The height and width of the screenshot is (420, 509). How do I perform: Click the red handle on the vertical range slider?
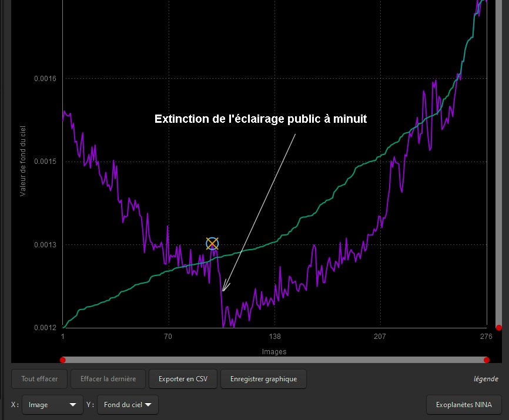point(498,328)
